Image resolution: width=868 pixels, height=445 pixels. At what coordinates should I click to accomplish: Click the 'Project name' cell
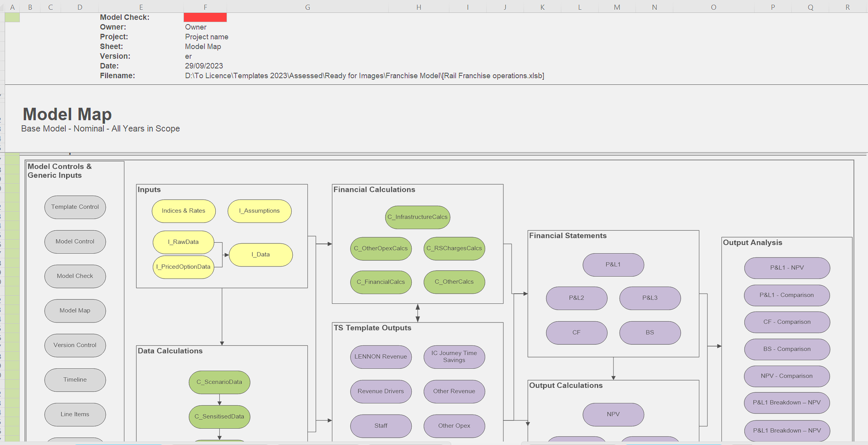click(207, 37)
